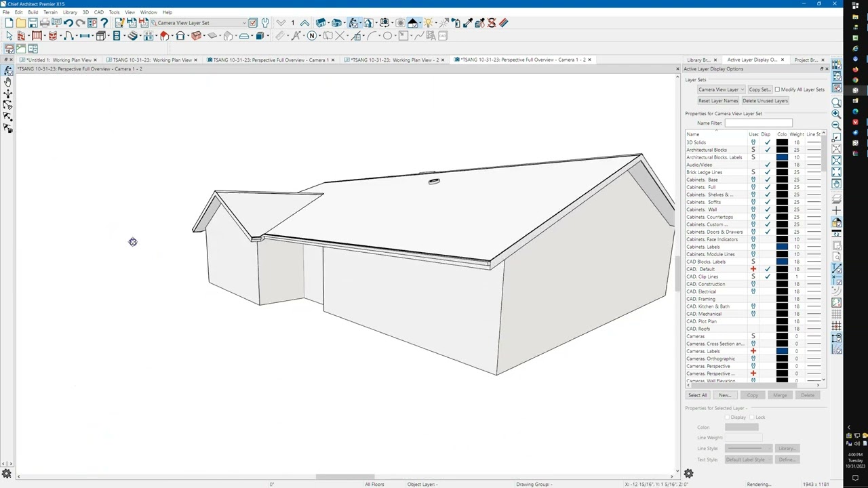Viewport: 868px width, 488px height.
Task: Click the New Plan icon
Action: [x=9, y=22]
